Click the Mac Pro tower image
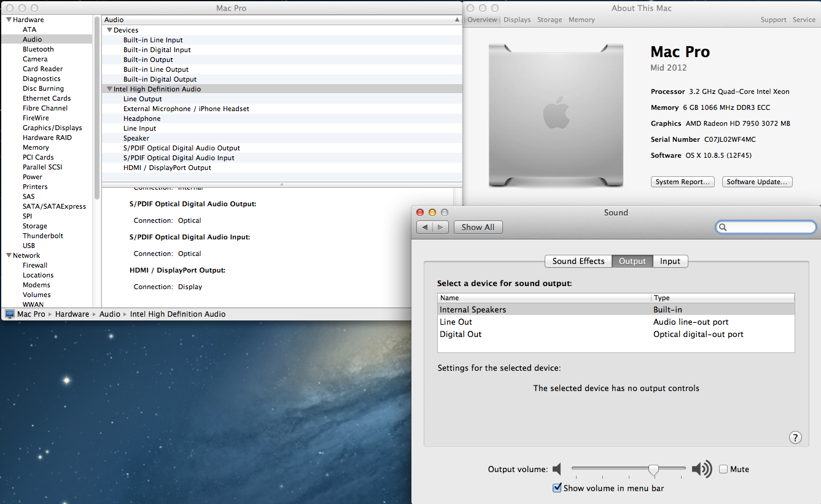This screenshot has width=821, height=504. click(x=556, y=115)
